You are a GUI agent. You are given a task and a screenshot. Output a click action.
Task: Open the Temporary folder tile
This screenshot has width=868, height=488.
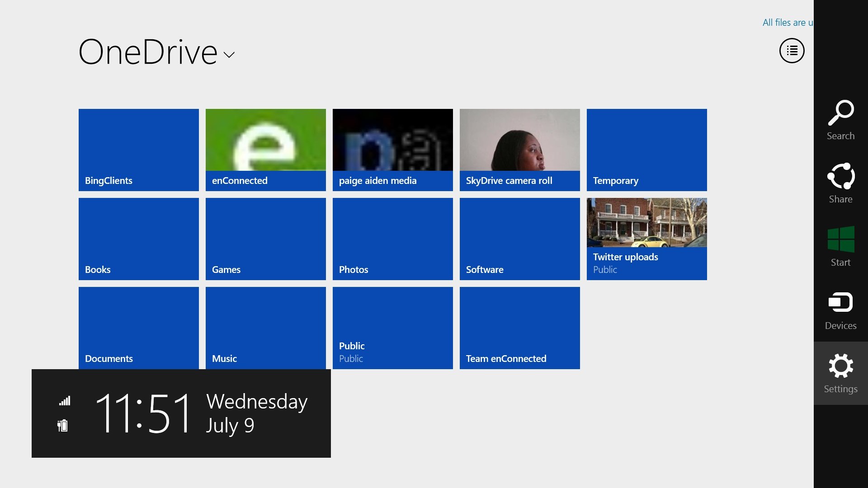tap(647, 150)
